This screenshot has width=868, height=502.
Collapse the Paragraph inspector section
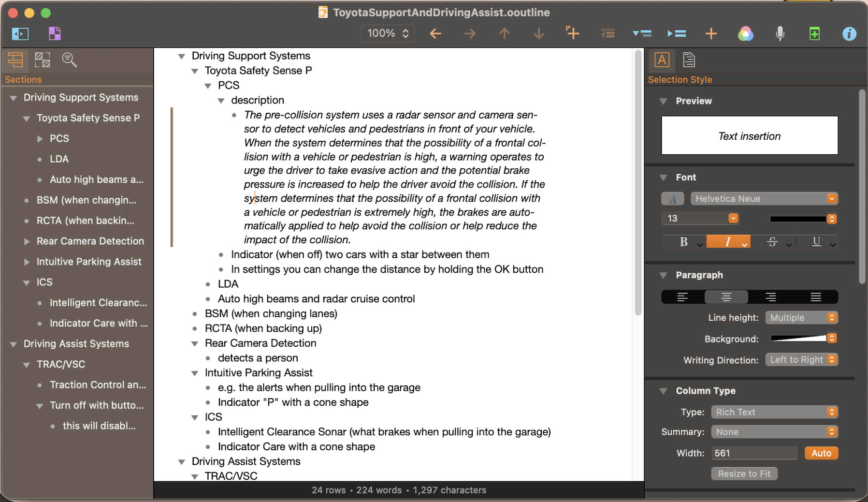(x=663, y=275)
